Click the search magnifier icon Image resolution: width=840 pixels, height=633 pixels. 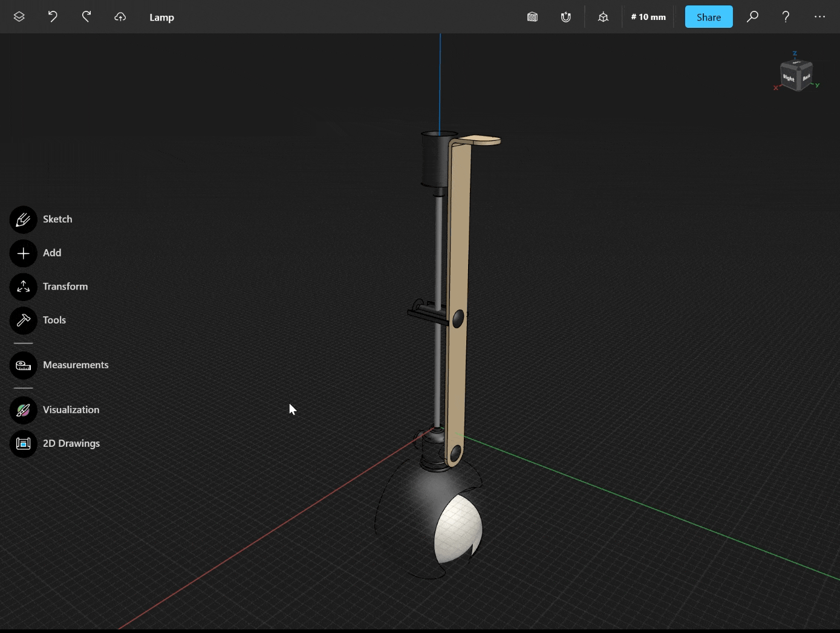[753, 16]
